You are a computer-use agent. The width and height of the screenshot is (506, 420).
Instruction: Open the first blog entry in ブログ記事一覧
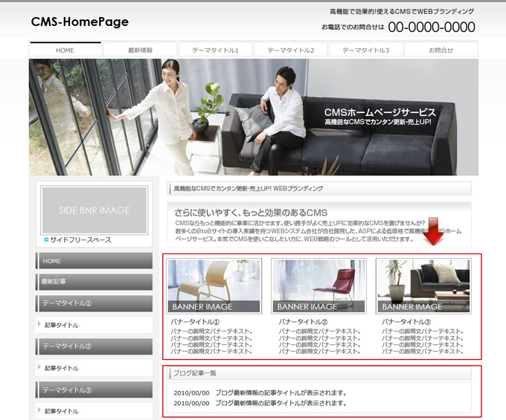pos(281,392)
